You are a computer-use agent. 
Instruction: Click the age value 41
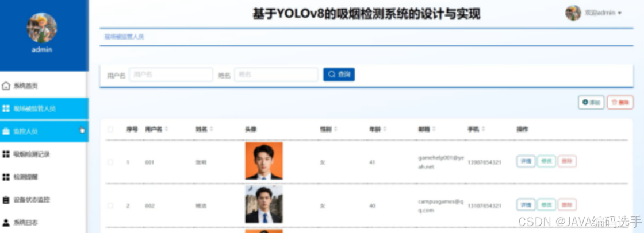pos(372,162)
